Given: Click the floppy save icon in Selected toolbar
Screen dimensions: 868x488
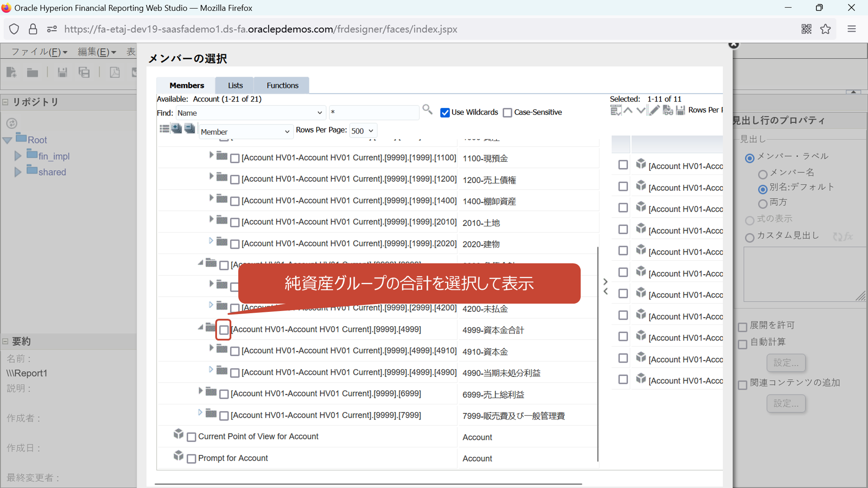Looking at the screenshot, I should [681, 110].
